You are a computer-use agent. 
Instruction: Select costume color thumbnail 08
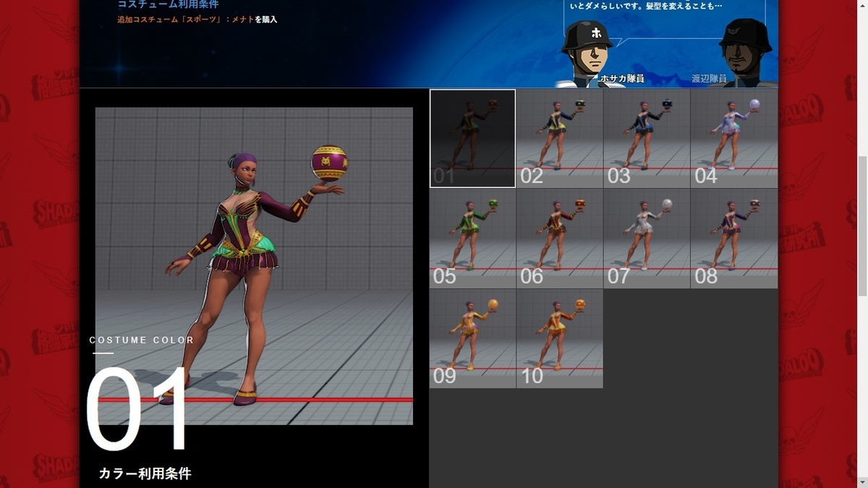point(734,239)
